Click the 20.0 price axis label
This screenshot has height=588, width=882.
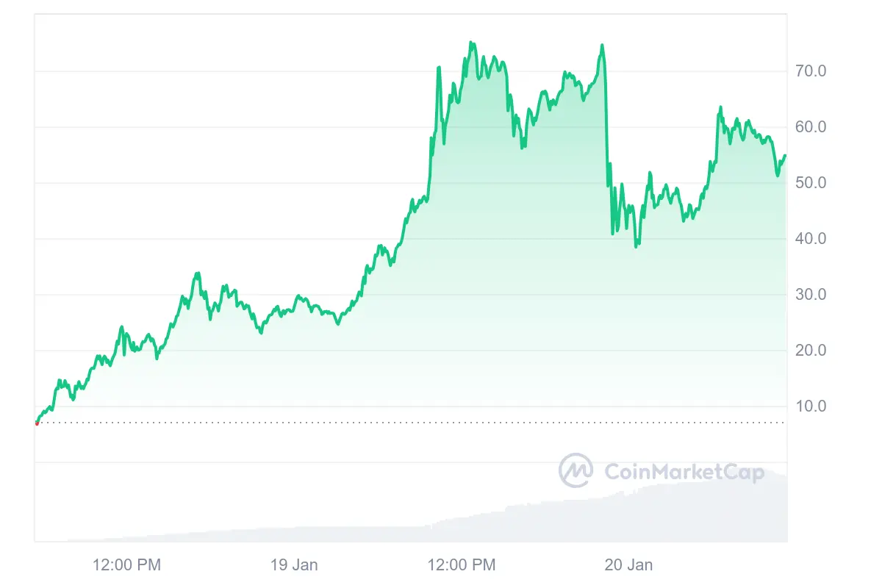(811, 351)
